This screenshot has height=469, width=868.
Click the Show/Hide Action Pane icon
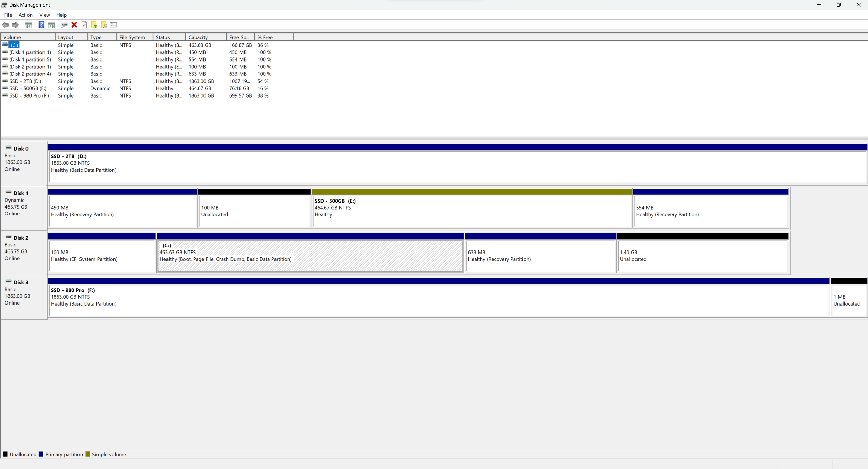pyautogui.click(x=51, y=25)
